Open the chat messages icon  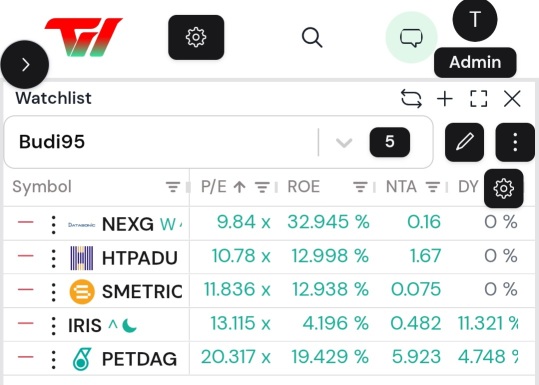pos(411,37)
